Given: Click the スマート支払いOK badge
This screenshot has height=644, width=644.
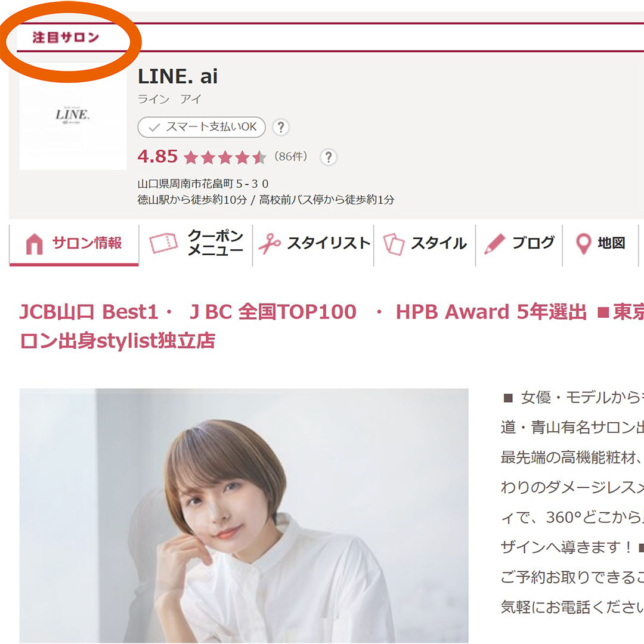Looking at the screenshot, I should (202, 127).
